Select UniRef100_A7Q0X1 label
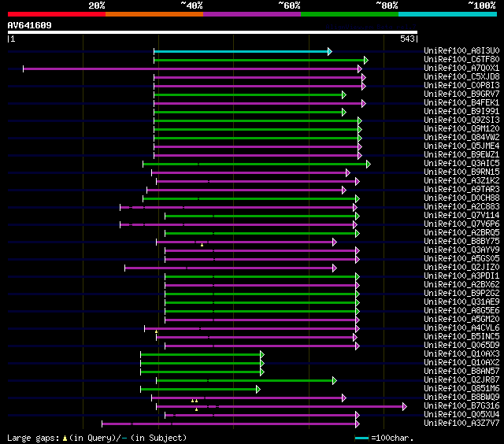The image size is (504, 444). click(461, 68)
